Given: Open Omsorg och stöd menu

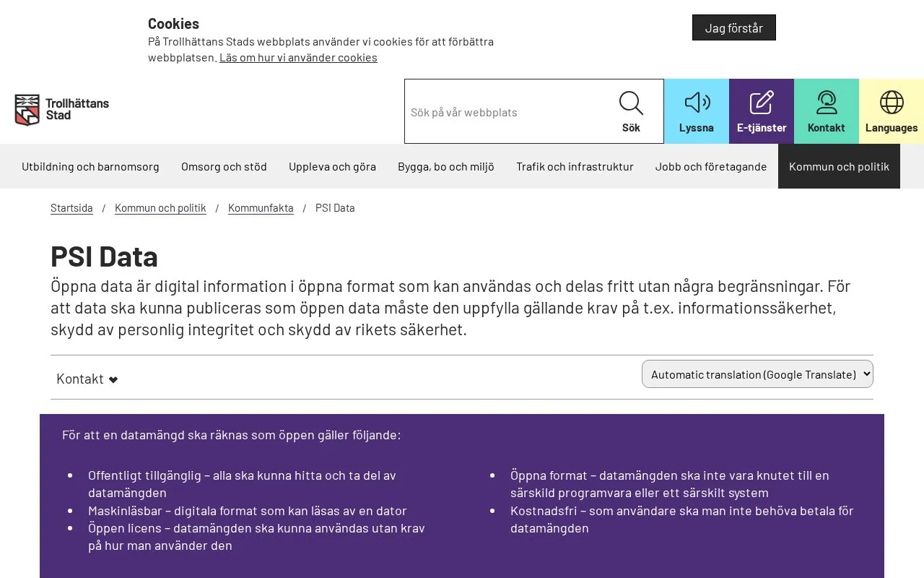Looking at the screenshot, I should pos(224,166).
